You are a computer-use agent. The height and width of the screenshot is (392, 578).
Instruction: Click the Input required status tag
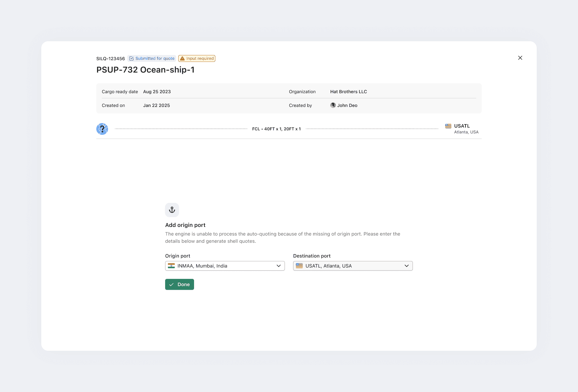pos(197,58)
